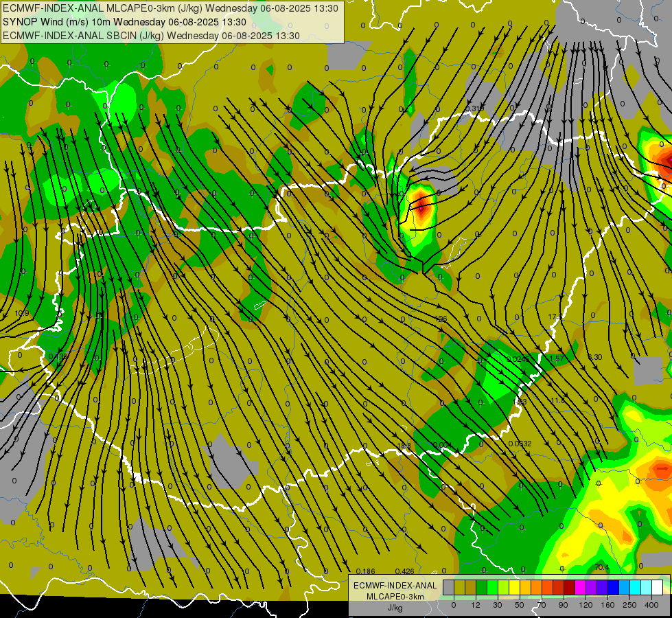Viewport: 672px width, 618px height.
Task: Click the 'J/kg' unit label in the legend
Action: click(395, 608)
